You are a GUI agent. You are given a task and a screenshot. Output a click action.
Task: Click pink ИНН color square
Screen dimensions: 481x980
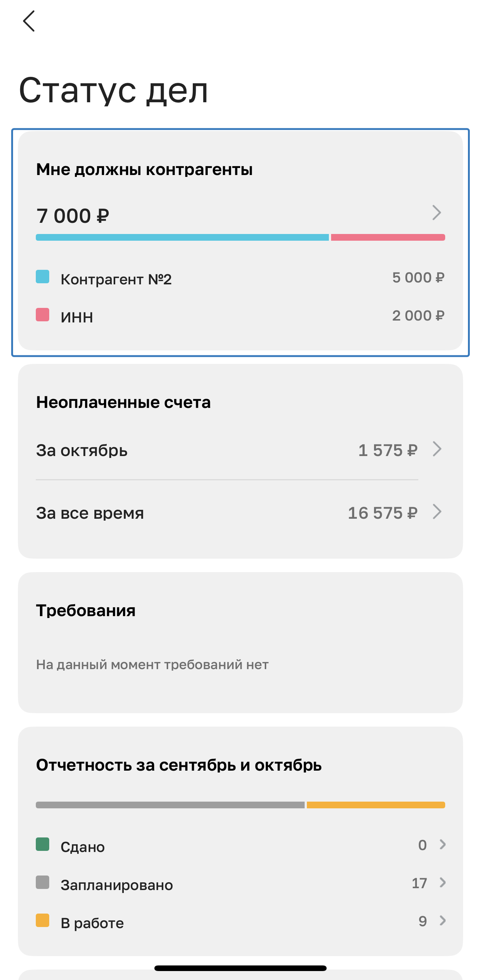pyautogui.click(x=43, y=315)
